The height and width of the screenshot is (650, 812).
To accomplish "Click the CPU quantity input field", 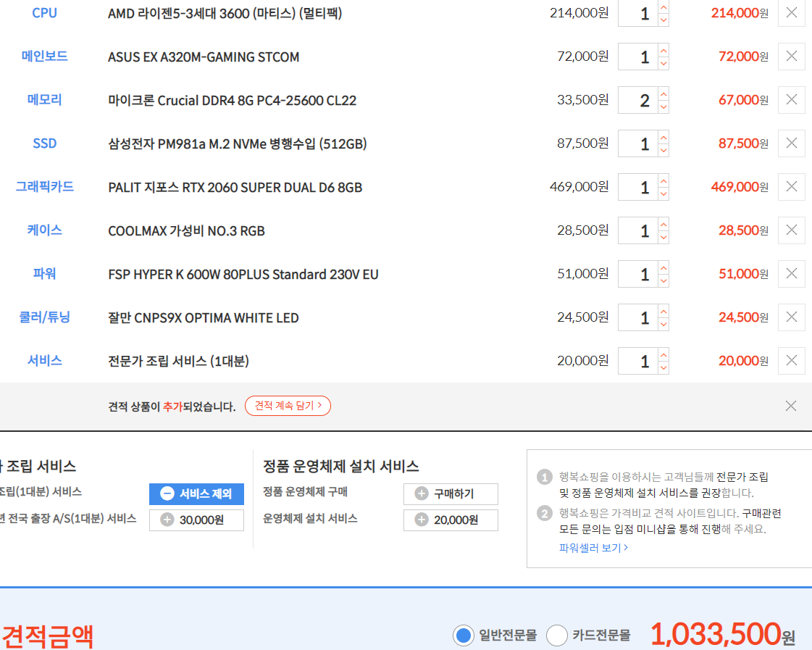I will tap(638, 13).
